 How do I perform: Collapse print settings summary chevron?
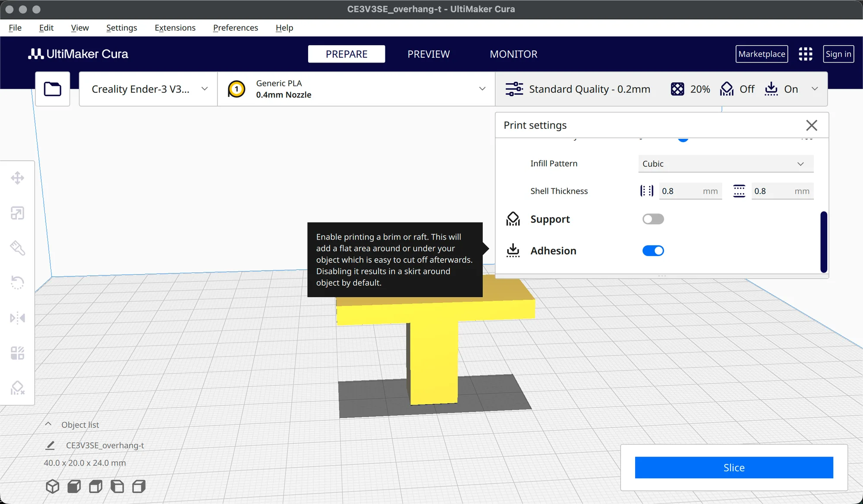coord(815,89)
